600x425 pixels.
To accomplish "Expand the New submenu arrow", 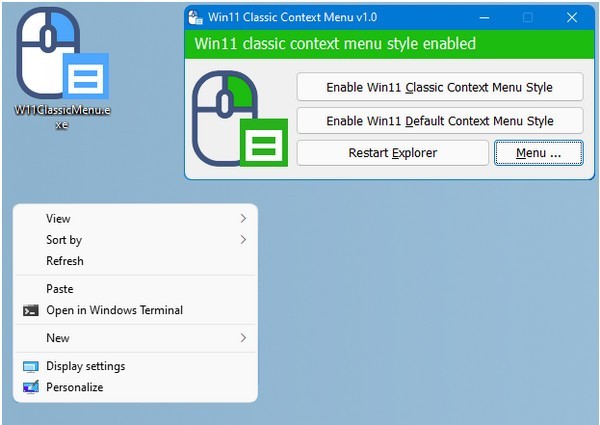I will click(243, 339).
